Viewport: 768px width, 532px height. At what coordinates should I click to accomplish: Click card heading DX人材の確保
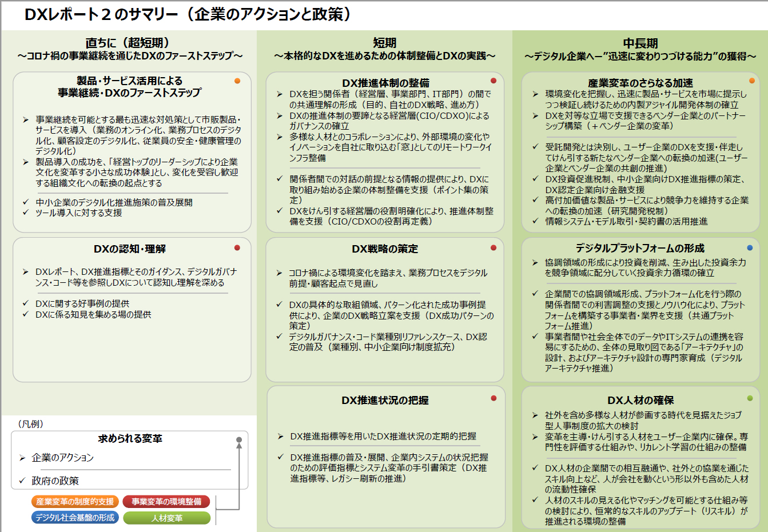tap(640, 401)
